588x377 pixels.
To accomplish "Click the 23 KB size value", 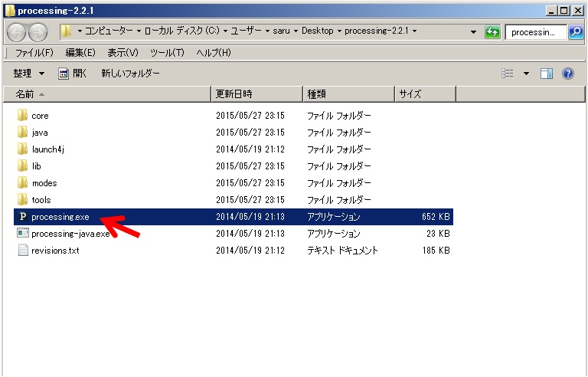I will (438, 233).
